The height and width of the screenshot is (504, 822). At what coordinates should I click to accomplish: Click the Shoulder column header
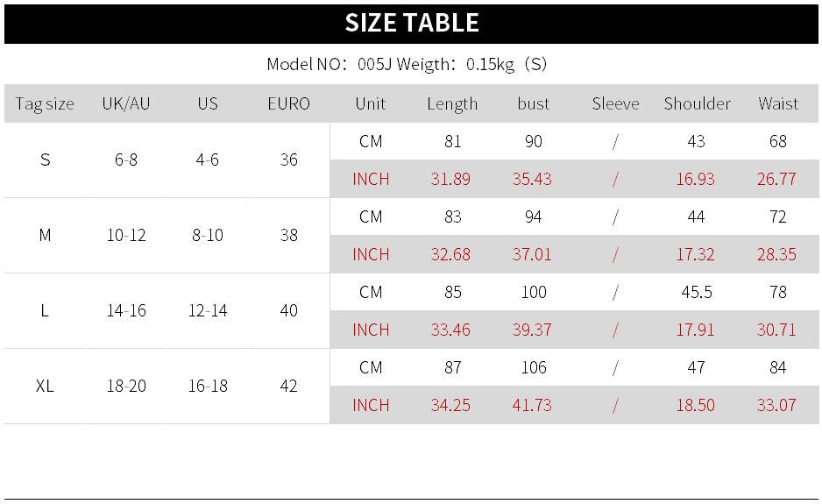(697, 103)
